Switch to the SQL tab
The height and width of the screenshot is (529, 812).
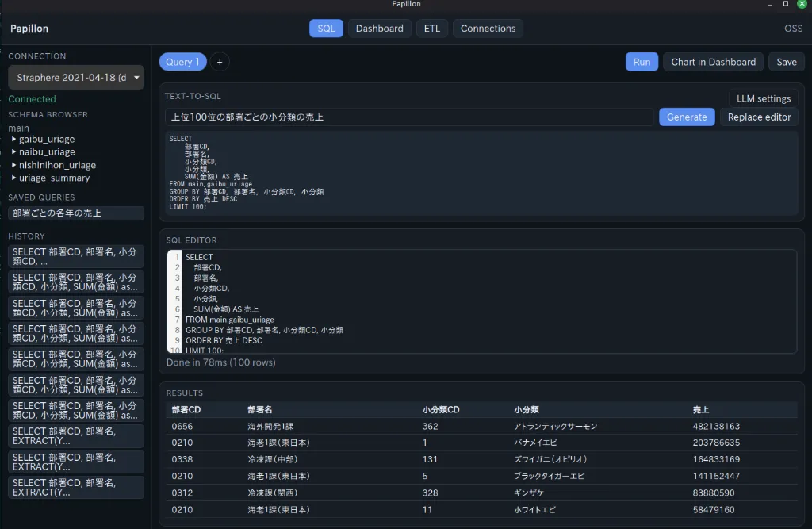click(326, 29)
